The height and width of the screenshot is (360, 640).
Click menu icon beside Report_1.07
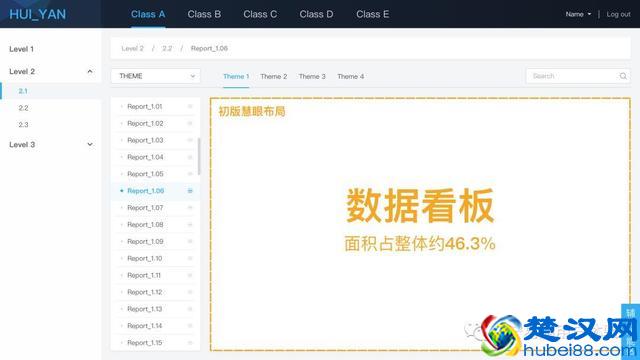pyautogui.click(x=190, y=208)
